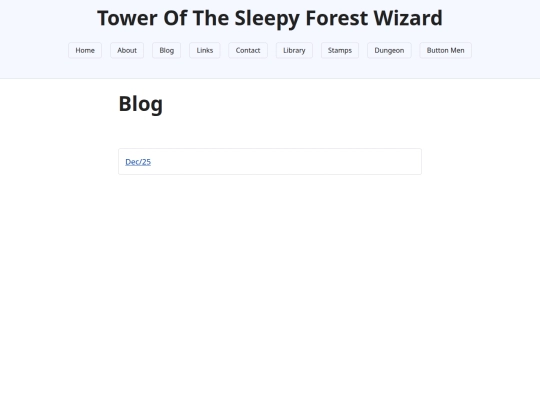The height and width of the screenshot is (405, 540).
Task: Open the Button Men page
Action: tap(445, 50)
